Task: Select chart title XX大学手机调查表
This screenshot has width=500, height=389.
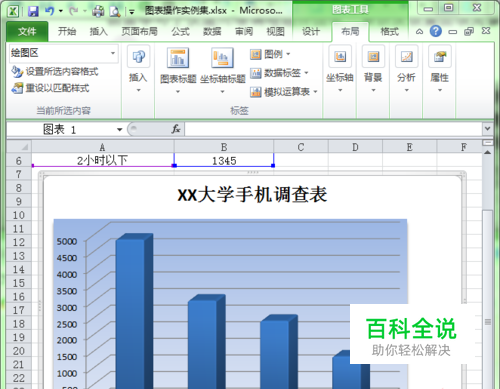Action: pyautogui.click(x=252, y=195)
